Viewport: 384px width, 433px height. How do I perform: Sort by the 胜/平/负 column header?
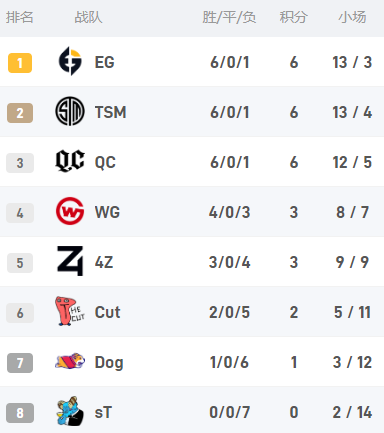(229, 17)
